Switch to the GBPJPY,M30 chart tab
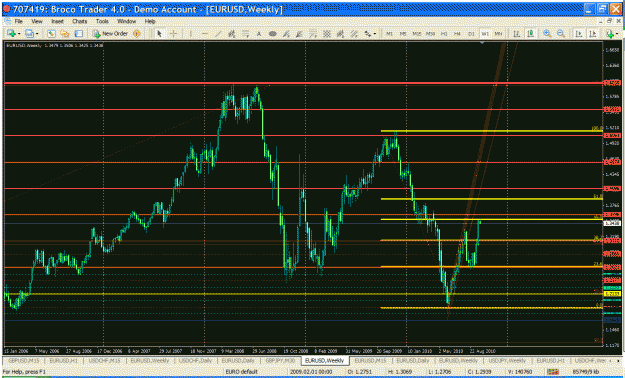Image resolution: width=625 pixels, height=378 pixels. pos(280,360)
